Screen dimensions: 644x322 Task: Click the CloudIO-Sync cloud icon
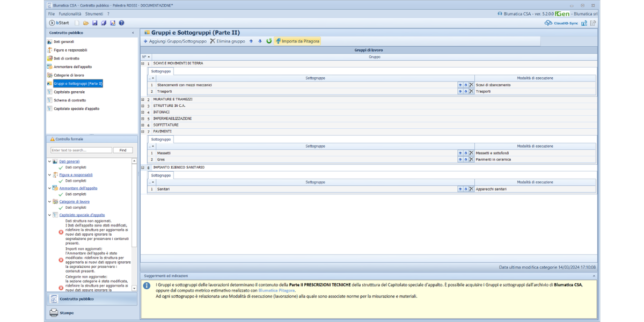click(x=548, y=23)
